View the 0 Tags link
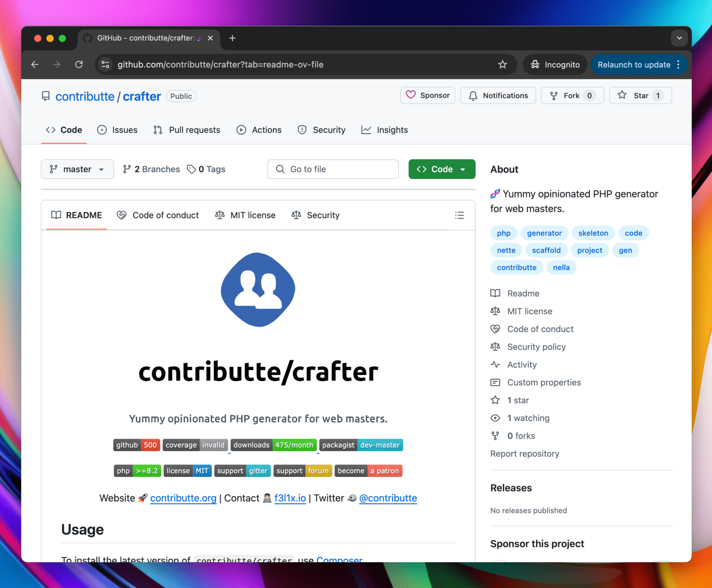This screenshot has height=588, width=712. click(206, 169)
